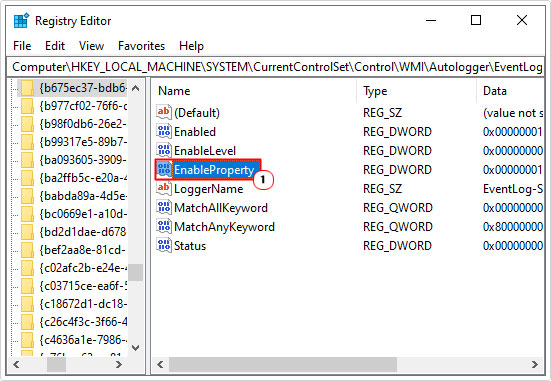Click the tree pane horizontal scrollbar thumb
Screen dimensions: 551x381
pos(57,364)
